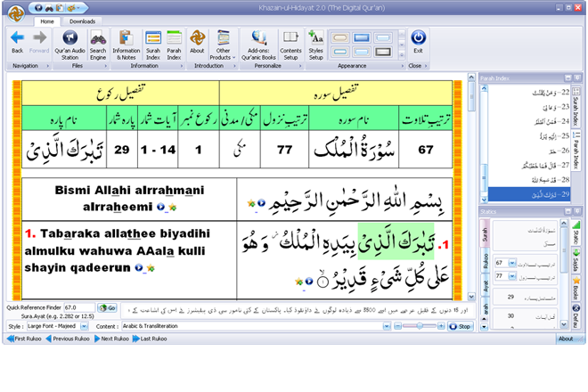Open the Sajda side tab
This screenshot has height=392, width=588.
[576, 259]
